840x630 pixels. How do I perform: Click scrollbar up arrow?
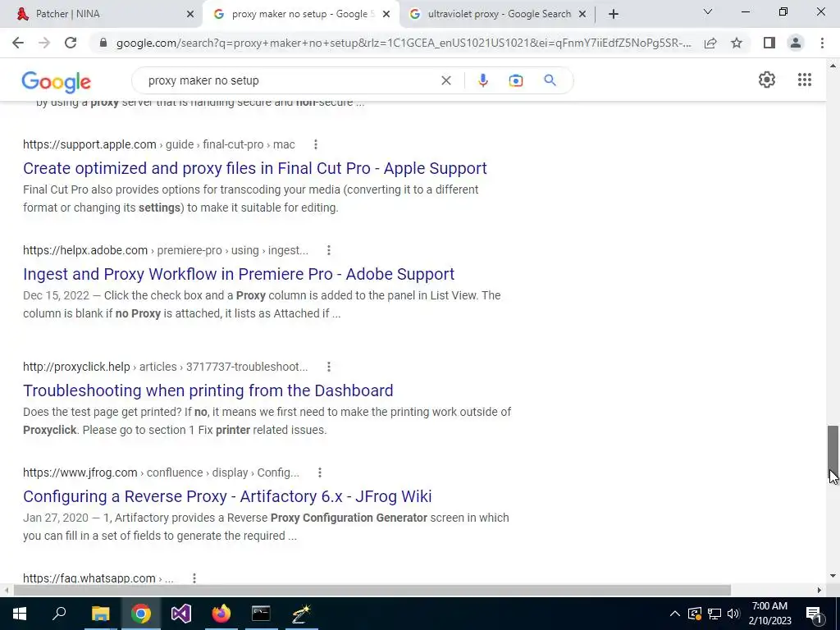[x=833, y=66]
